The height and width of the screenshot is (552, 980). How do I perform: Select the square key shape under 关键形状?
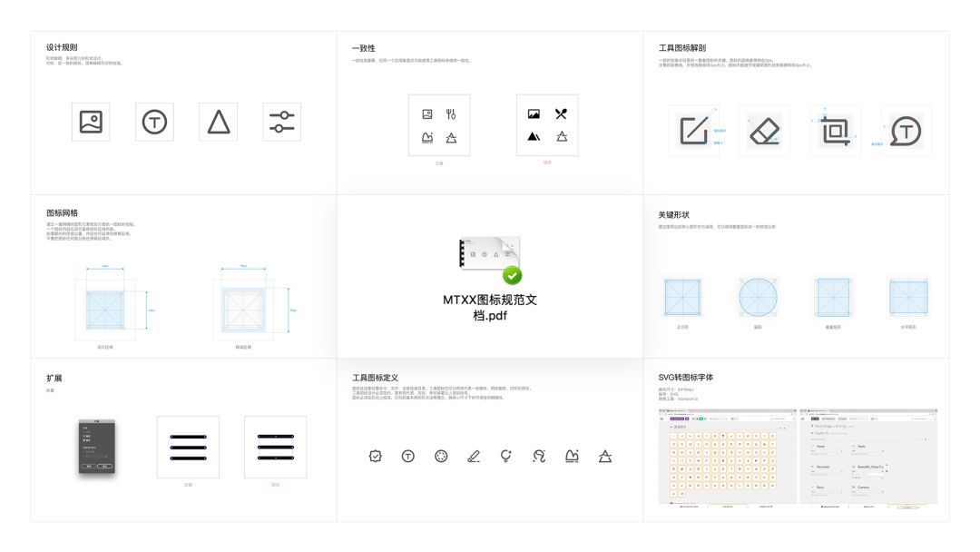click(682, 298)
